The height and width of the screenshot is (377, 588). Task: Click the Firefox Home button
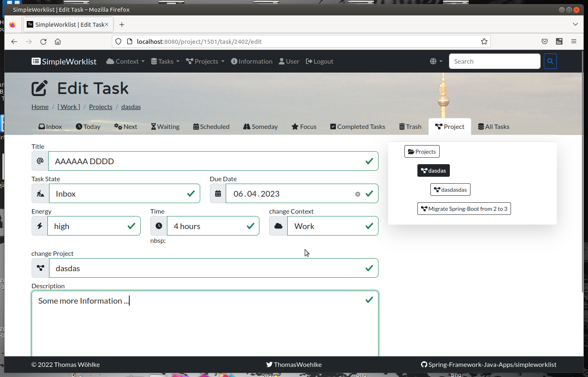coord(58,41)
